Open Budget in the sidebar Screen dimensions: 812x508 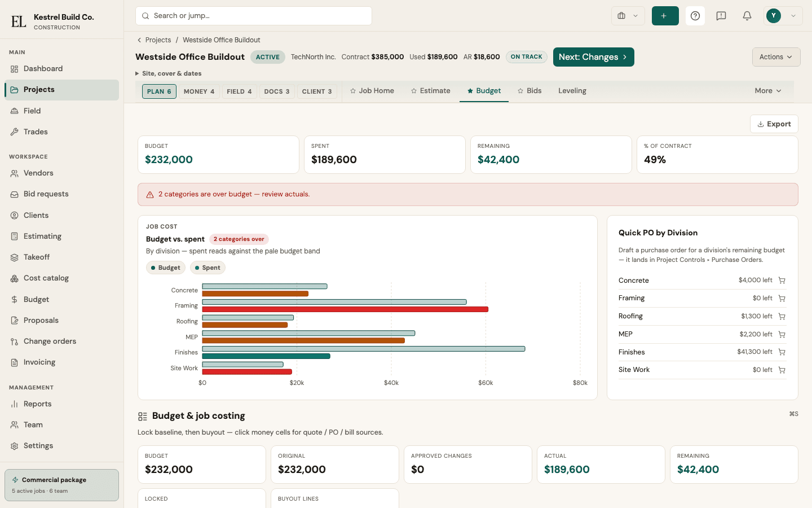click(x=61, y=300)
